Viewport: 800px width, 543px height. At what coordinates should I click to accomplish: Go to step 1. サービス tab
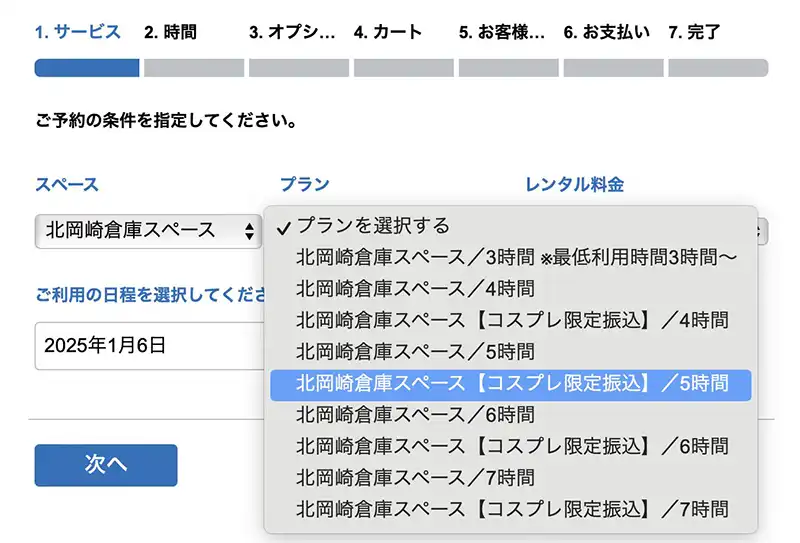point(78,32)
